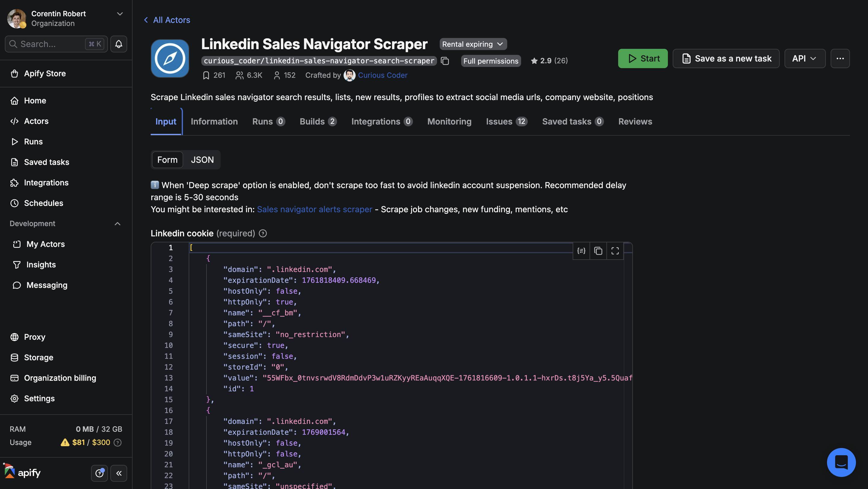The height and width of the screenshot is (489, 868).
Task: Expand the API dropdown
Action: 805,58
